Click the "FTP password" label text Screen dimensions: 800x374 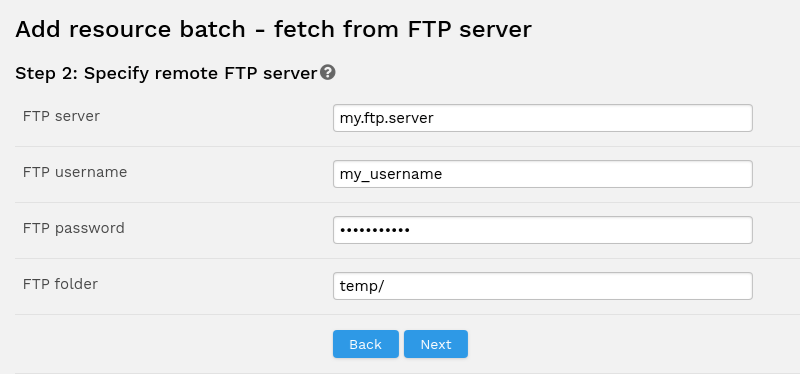point(73,228)
